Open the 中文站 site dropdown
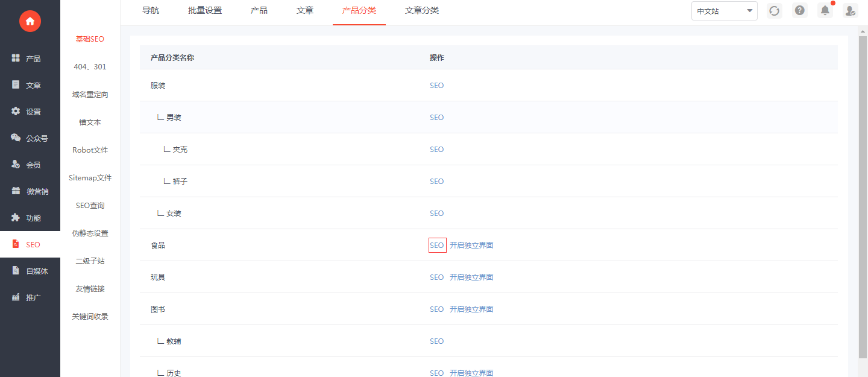This screenshot has width=868, height=377. pyautogui.click(x=725, y=11)
